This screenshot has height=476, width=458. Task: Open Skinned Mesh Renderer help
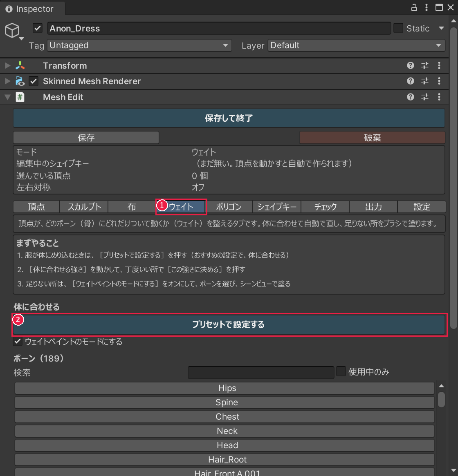coord(410,81)
